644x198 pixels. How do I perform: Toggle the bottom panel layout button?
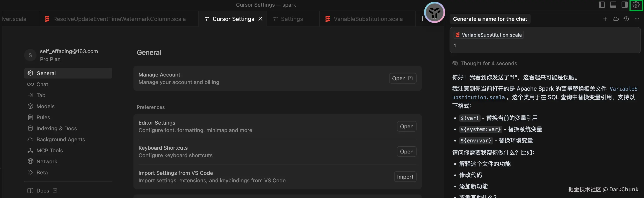click(x=613, y=5)
